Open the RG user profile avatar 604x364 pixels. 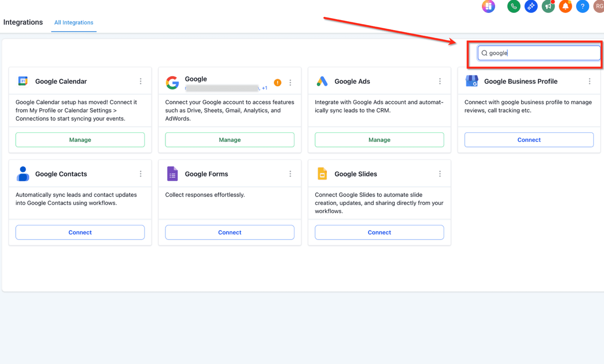(599, 6)
